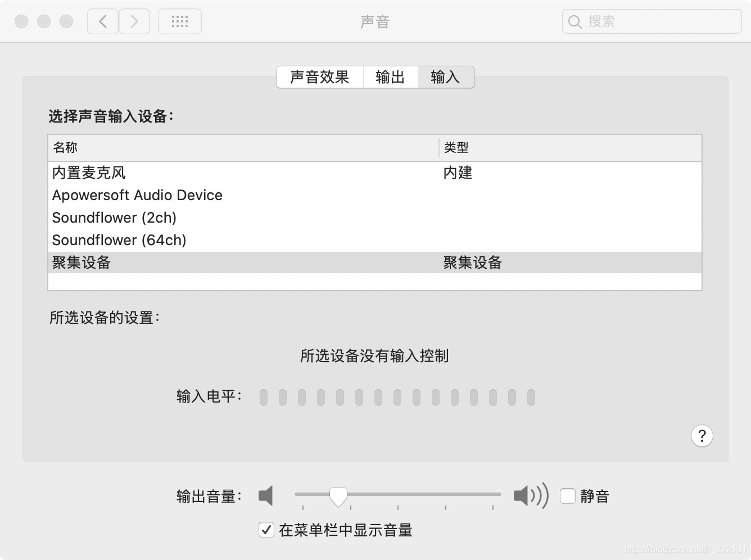Choose Soundflower (2ch) as input device
This screenshot has width=751, height=560.
[x=375, y=218]
